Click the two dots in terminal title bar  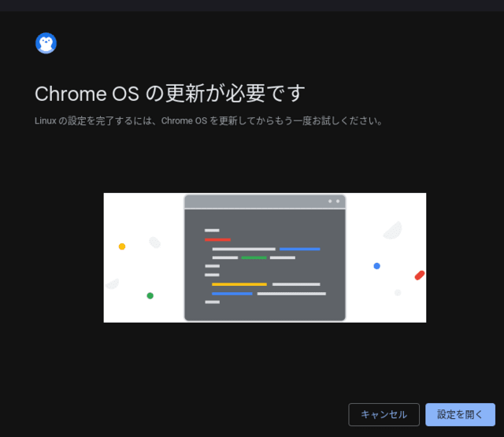tap(334, 201)
